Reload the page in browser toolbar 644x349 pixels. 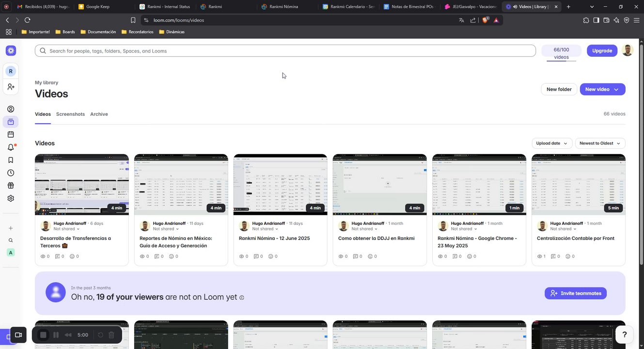coord(27,20)
